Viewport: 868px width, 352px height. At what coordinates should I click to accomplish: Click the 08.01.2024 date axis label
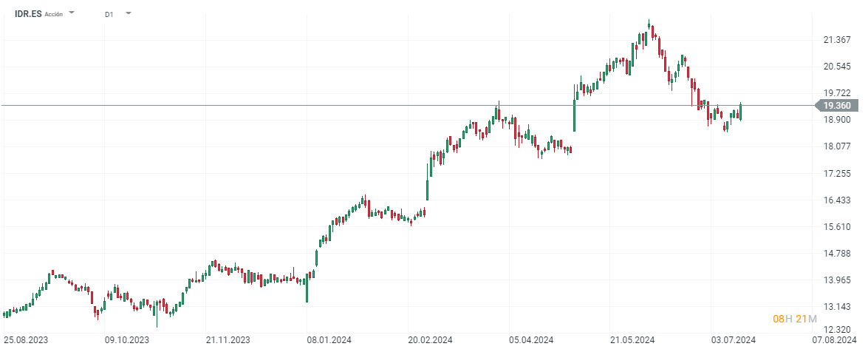point(329,340)
